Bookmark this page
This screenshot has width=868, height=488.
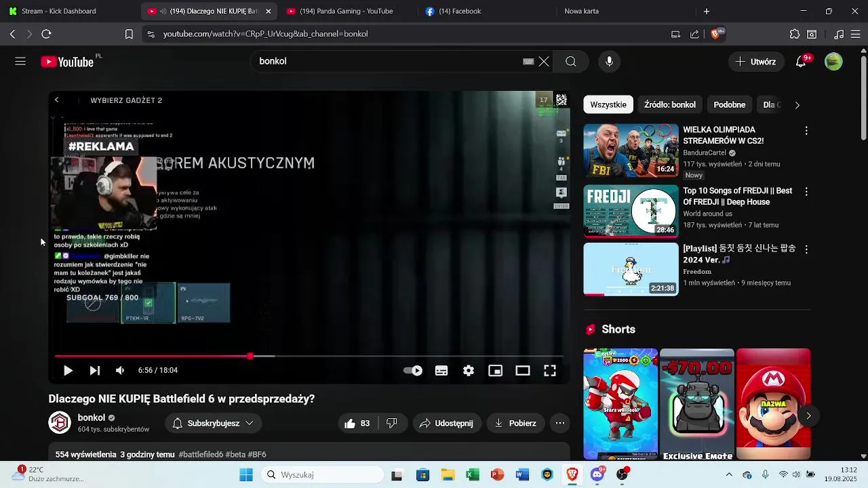pos(129,34)
